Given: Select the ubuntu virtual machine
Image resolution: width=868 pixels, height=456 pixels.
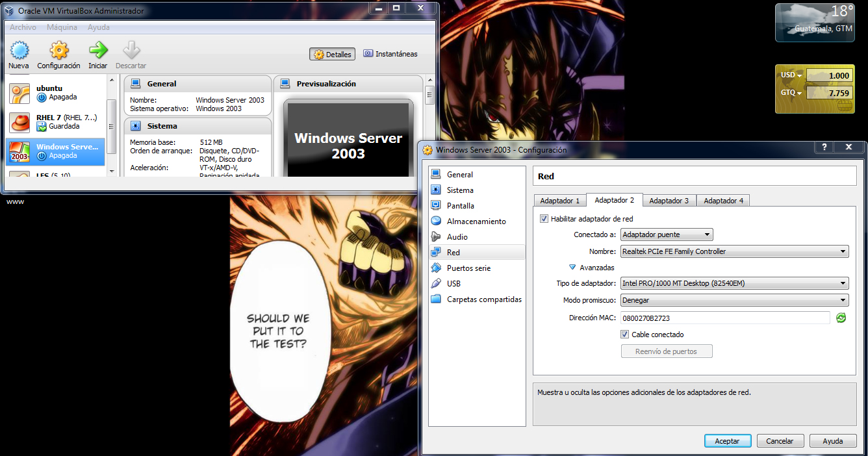Looking at the screenshot, I should point(55,93).
